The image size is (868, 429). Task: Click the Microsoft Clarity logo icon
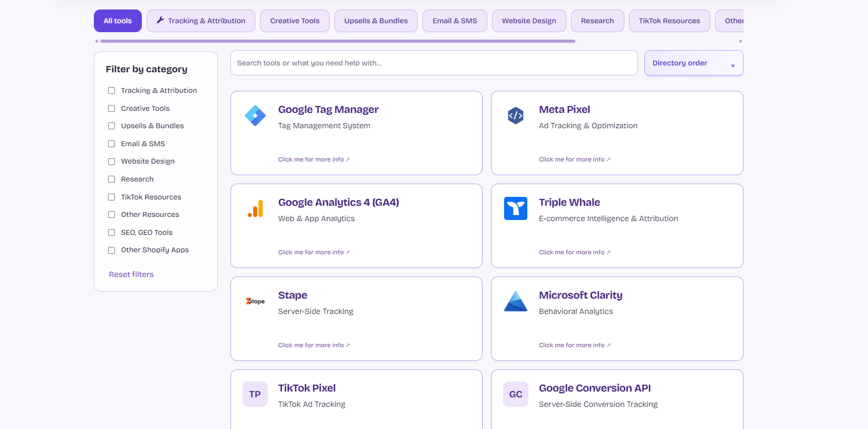pos(516,301)
